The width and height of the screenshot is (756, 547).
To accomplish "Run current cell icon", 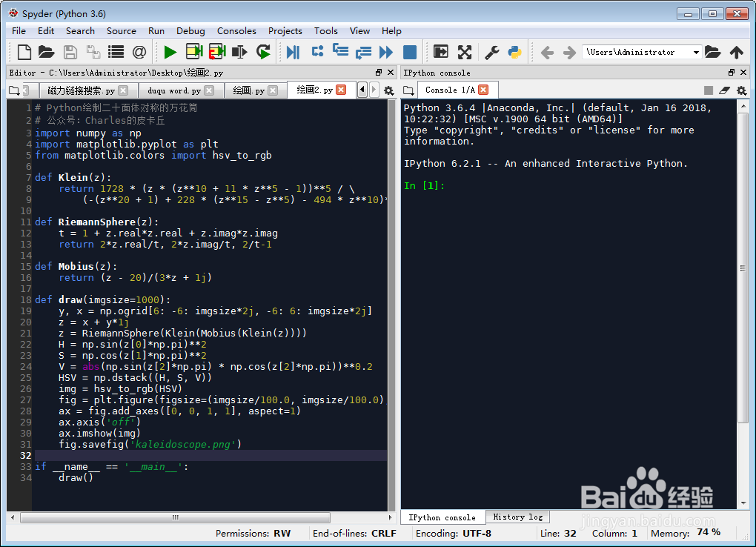I will (x=193, y=52).
